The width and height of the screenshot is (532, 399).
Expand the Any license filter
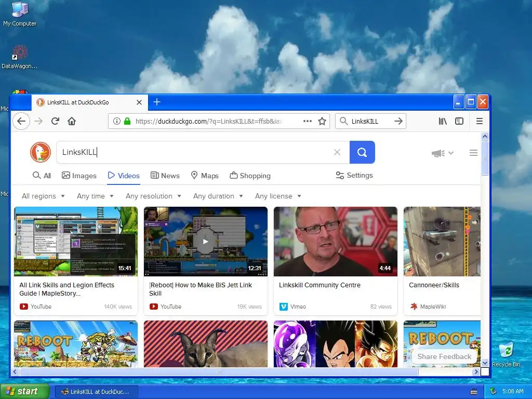pyautogui.click(x=278, y=196)
